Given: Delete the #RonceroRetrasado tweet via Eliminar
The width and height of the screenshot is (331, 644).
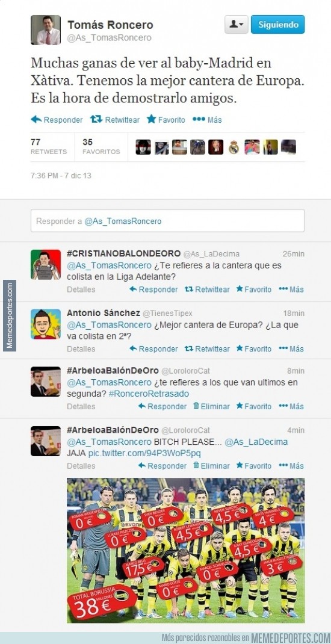Looking at the screenshot, I should coord(211,406).
